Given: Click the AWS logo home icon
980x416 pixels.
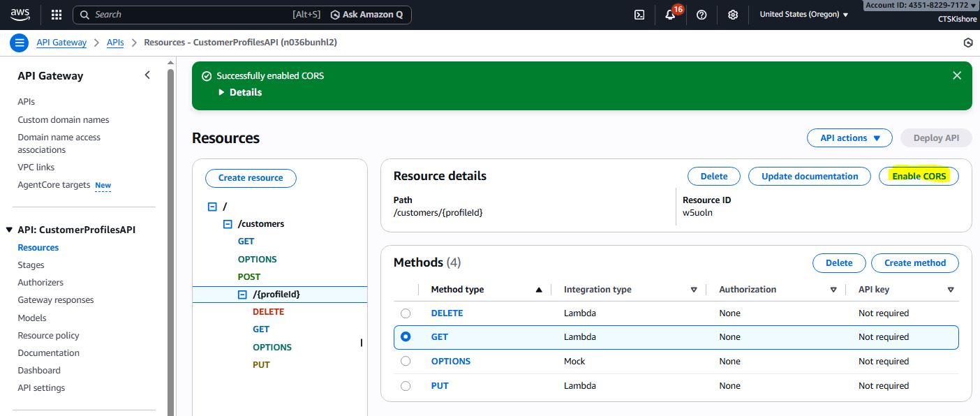Looking at the screenshot, I should [x=20, y=14].
